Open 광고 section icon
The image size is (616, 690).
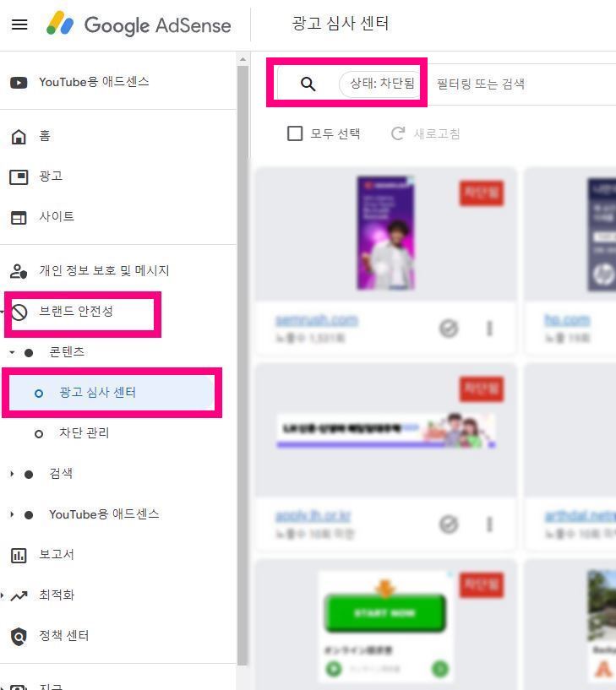[19, 177]
